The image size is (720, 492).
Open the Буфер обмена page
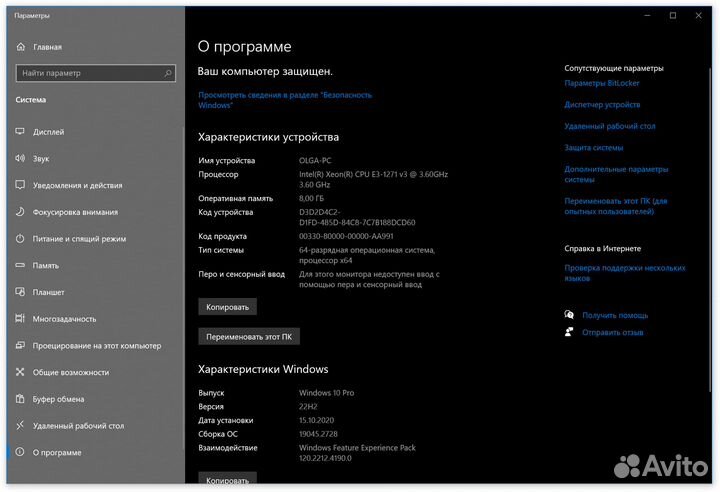pos(58,399)
